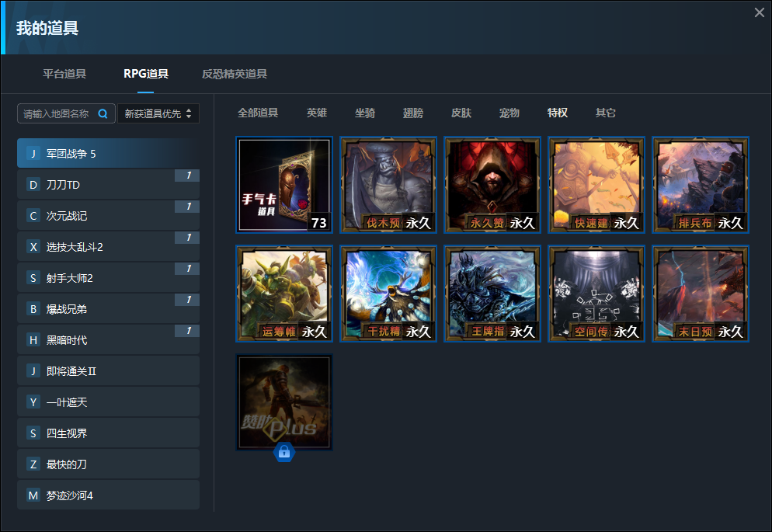Switch to the 平台道具 tab
772x532 pixels.
pos(64,74)
